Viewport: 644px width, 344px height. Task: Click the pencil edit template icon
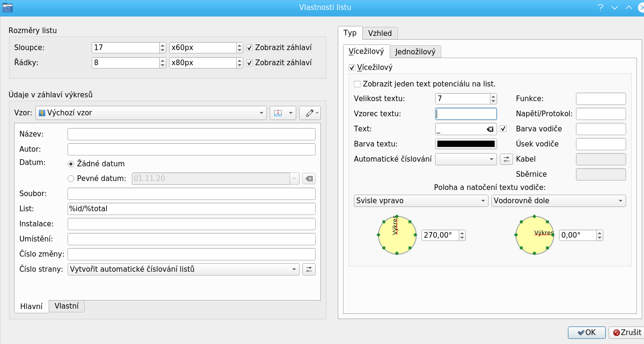(309, 113)
